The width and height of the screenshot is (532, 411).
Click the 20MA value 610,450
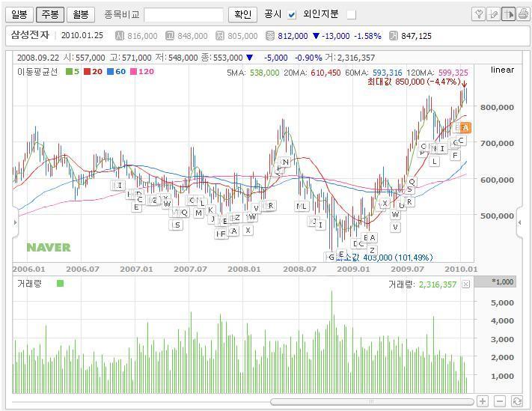pos(325,73)
